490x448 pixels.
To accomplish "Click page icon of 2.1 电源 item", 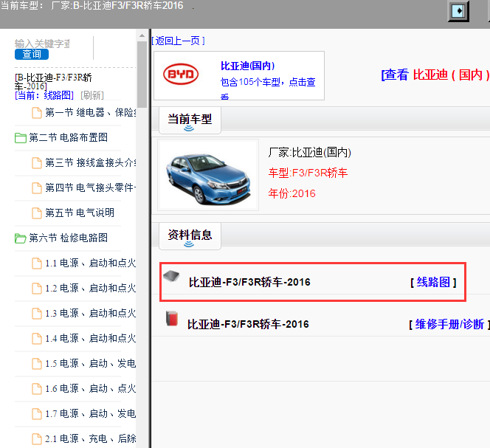I will [x=37, y=439].
